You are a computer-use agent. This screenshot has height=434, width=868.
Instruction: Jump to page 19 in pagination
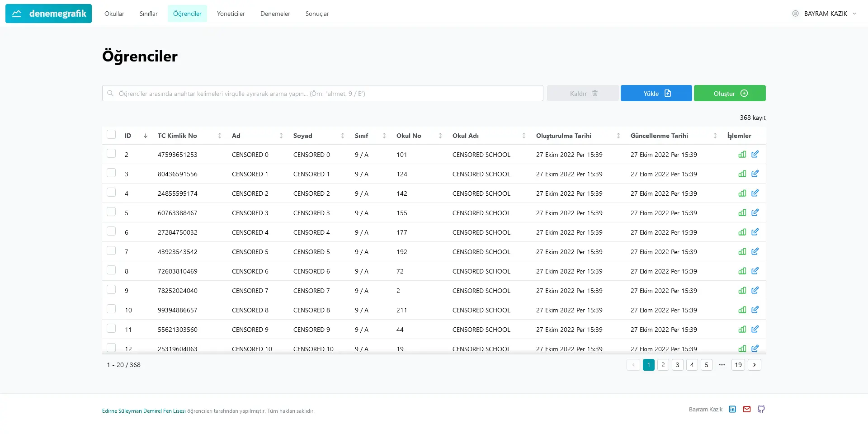click(x=738, y=365)
